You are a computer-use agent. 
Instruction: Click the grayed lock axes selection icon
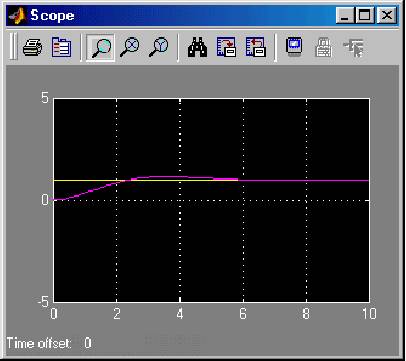click(323, 48)
